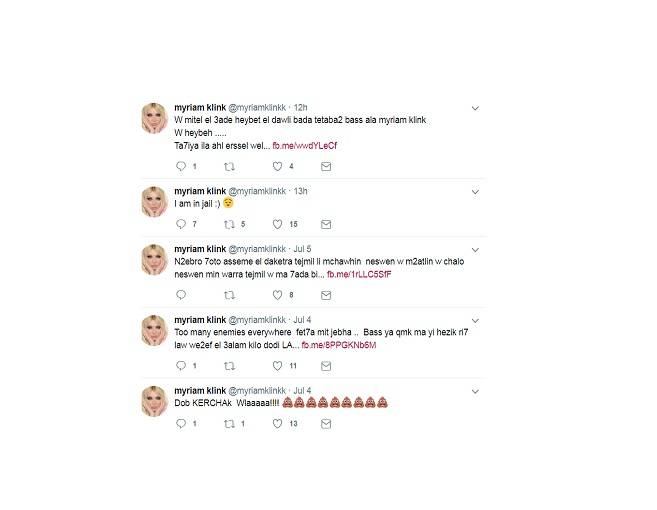Expand the chevron on the "Dob KERCHAk" tweet
657x510 pixels.
click(x=475, y=391)
